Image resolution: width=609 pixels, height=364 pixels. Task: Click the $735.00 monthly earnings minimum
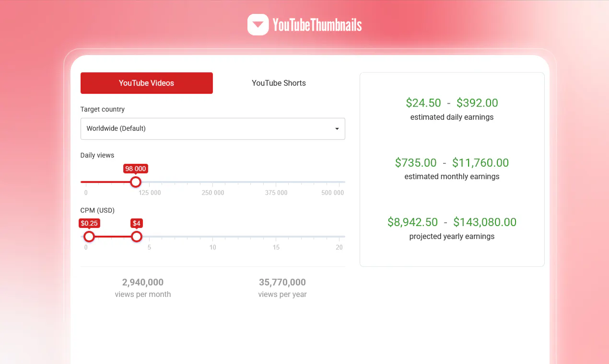(x=416, y=163)
